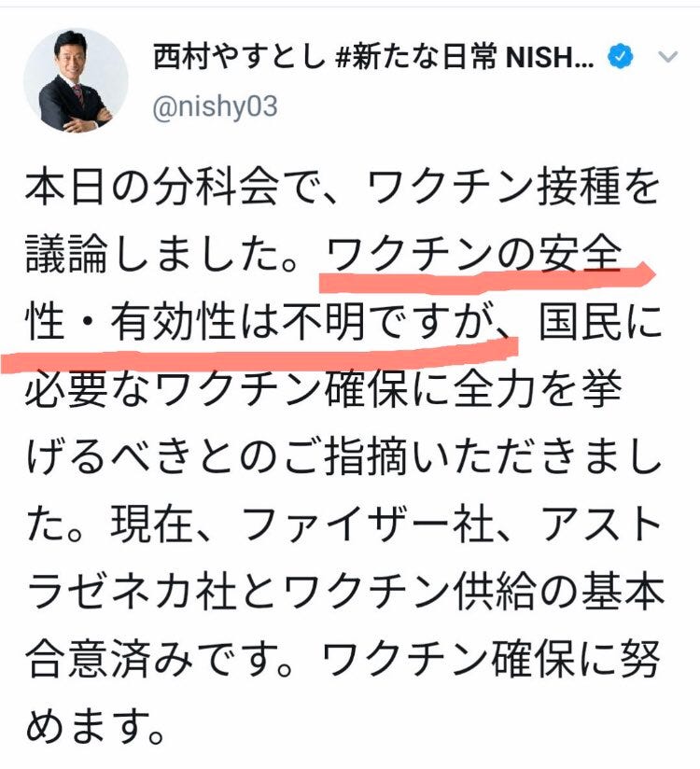This screenshot has width=700, height=769.
Task: Select the phrase ご指摘いただきまし
Action: tap(472, 457)
